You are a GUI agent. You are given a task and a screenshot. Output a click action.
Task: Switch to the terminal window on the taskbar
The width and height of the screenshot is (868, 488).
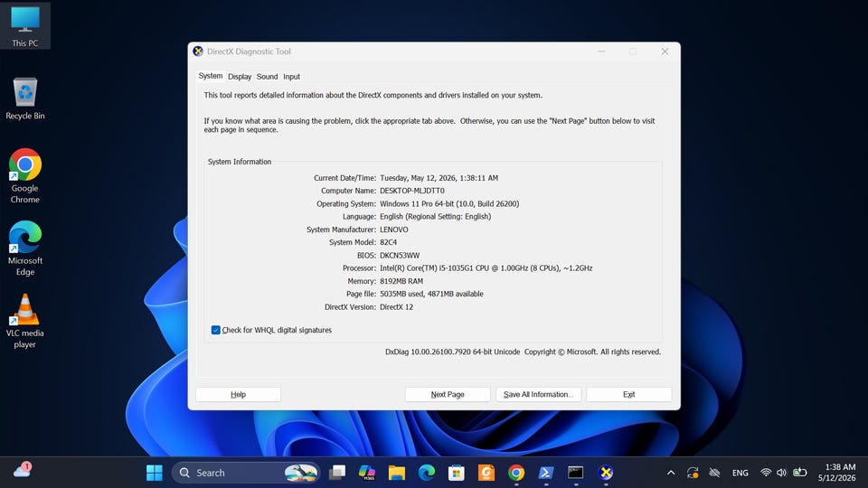click(576, 473)
